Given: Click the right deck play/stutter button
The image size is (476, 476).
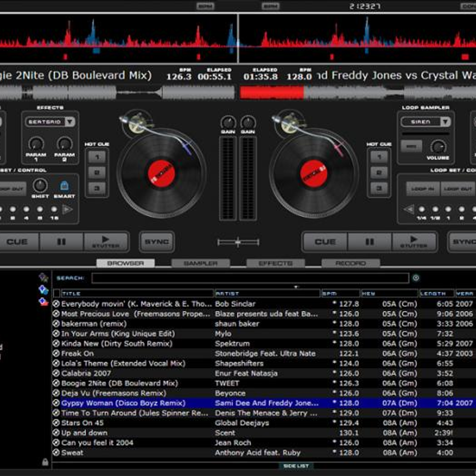Looking at the screenshot, I should (414, 242).
